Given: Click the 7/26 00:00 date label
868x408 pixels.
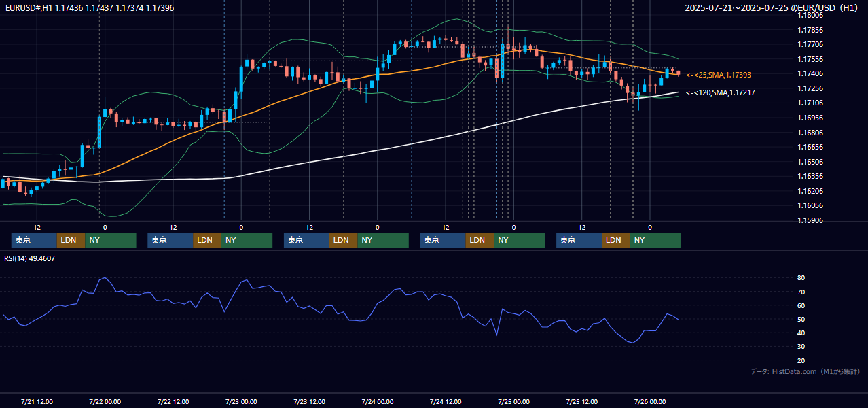Looking at the screenshot, I should pos(649,401).
